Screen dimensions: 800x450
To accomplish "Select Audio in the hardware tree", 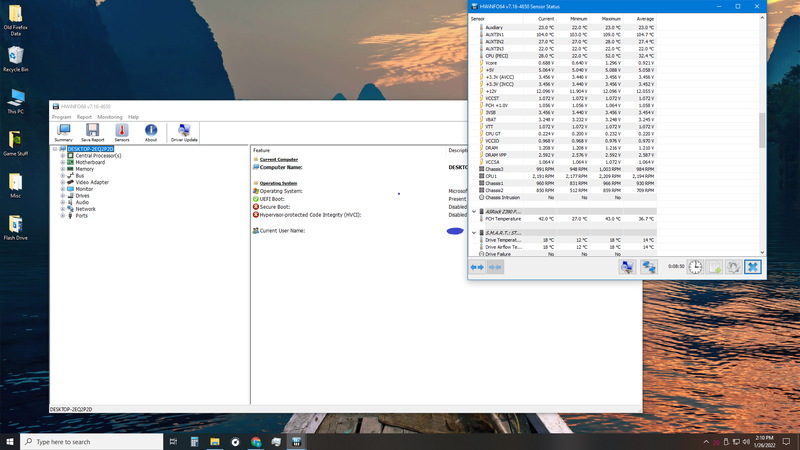I will coord(82,202).
